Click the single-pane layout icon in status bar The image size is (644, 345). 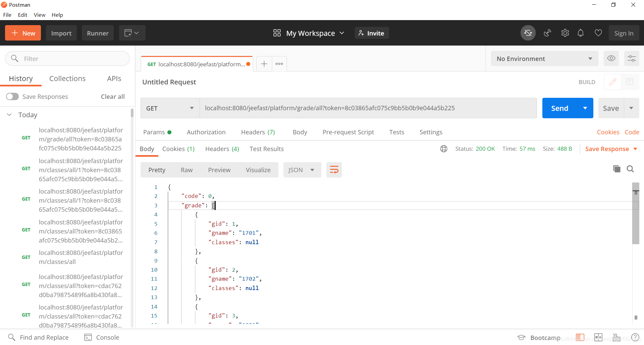coord(580,337)
